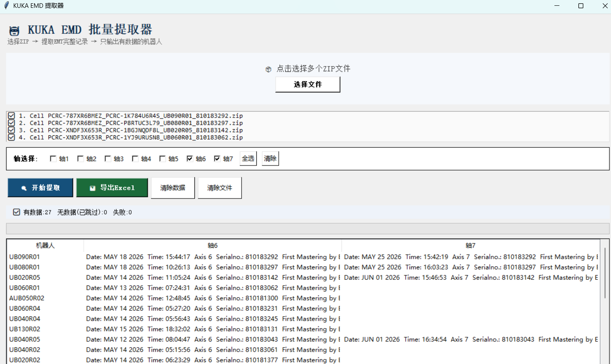The width and height of the screenshot is (611, 364).
Task: Click the 点击选择多个ZIP文件 label
Action: click(313, 69)
